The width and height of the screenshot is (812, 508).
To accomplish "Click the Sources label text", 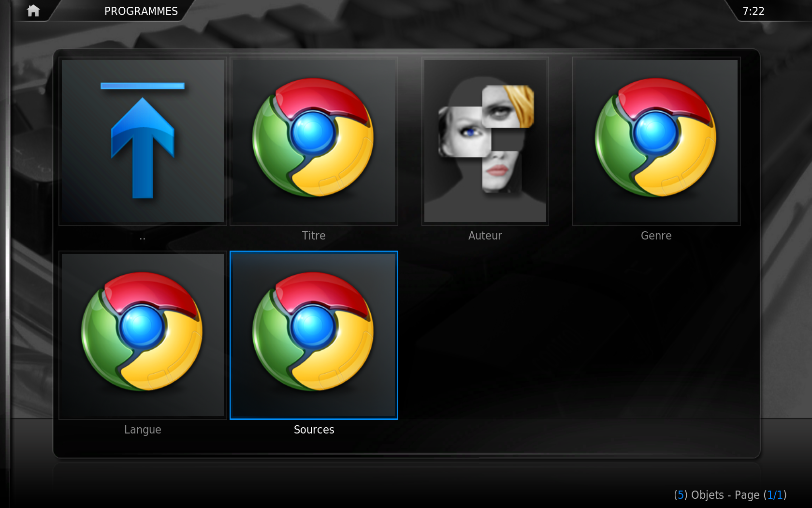I will click(x=314, y=430).
